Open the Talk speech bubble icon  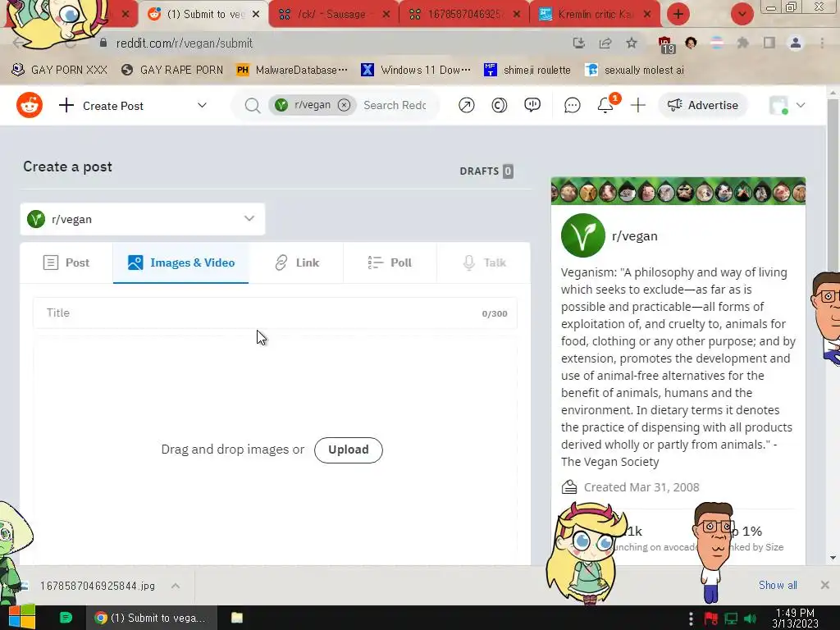pos(532,105)
